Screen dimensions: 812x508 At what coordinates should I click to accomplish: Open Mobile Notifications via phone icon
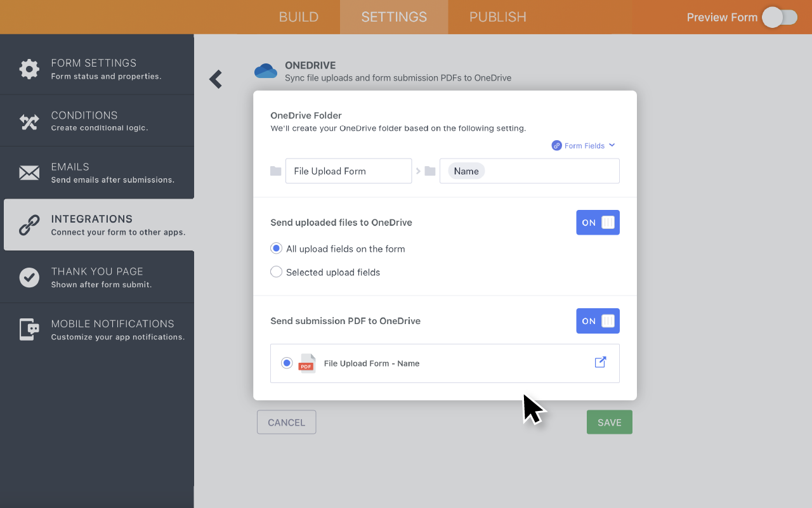pos(29,329)
